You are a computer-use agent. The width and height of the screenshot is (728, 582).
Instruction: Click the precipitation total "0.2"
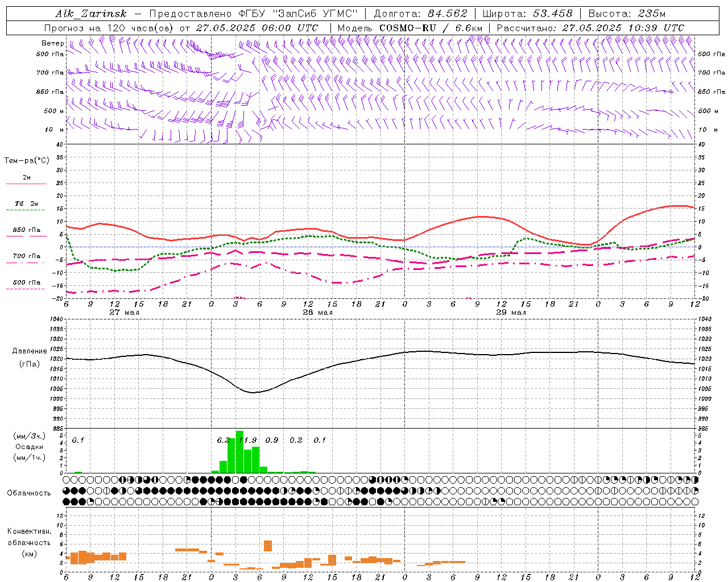(296, 440)
